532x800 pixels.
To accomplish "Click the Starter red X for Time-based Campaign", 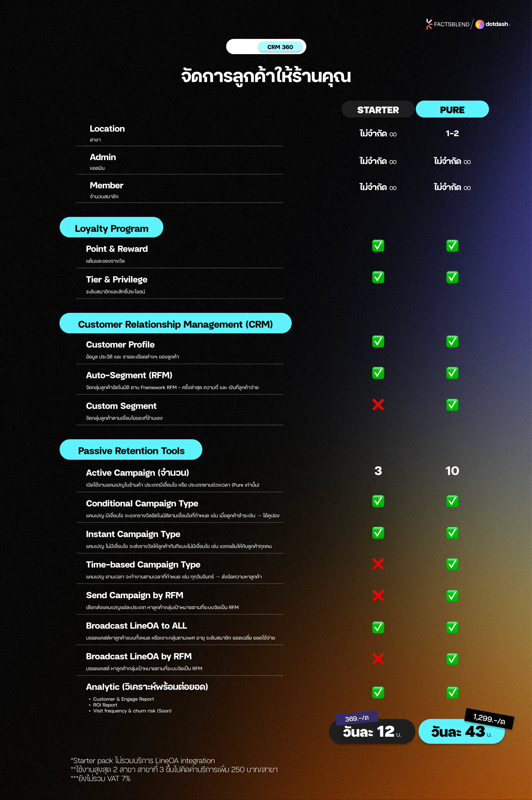I will (378, 564).
